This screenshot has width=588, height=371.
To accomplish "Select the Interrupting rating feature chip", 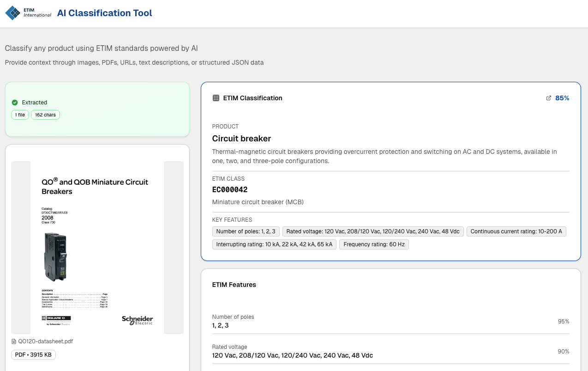I will 274,244.
